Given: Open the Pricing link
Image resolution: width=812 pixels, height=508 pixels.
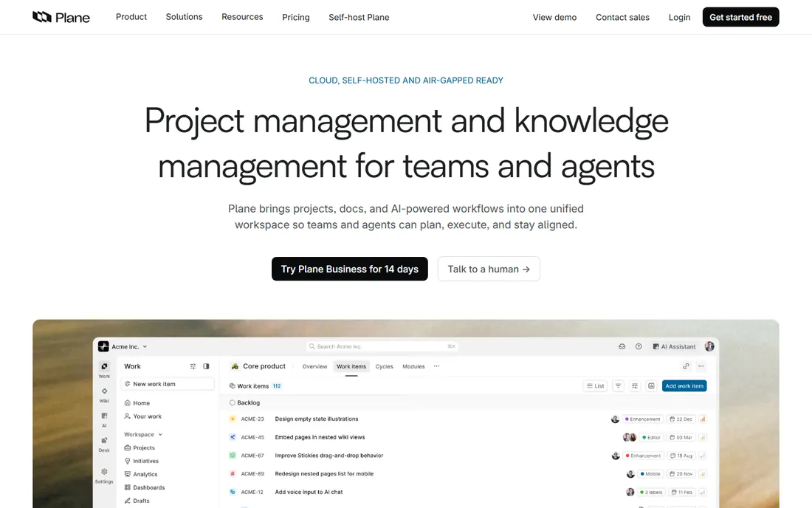Looking at the screenshot, I should pos(296,17).
